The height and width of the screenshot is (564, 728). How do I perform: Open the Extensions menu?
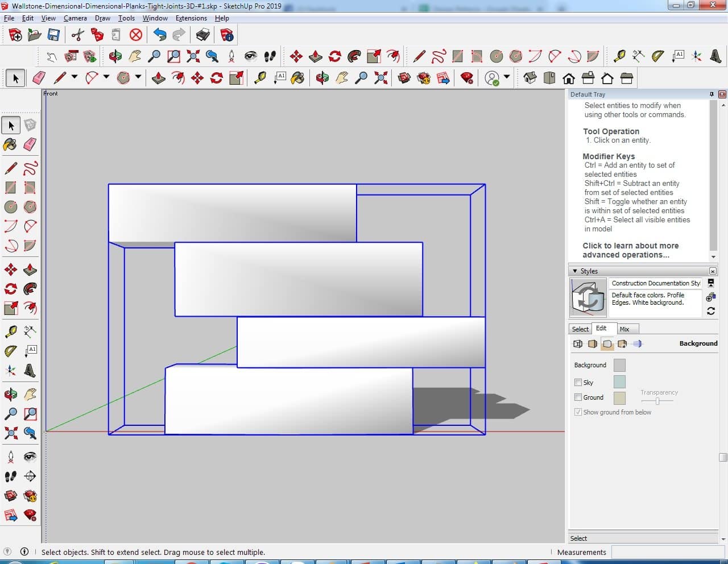click(191, 18)
